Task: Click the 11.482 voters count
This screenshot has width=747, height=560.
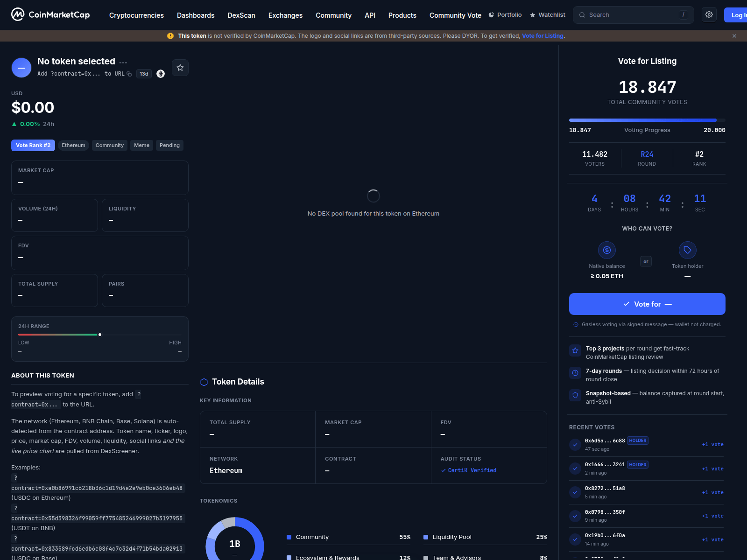Action: point(595,154)
